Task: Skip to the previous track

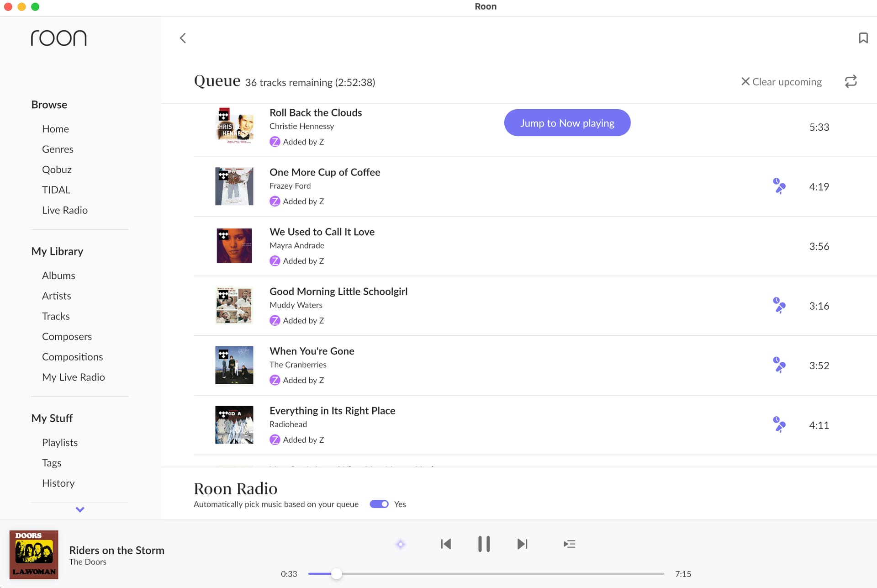Action: click(x=446, y=544)
